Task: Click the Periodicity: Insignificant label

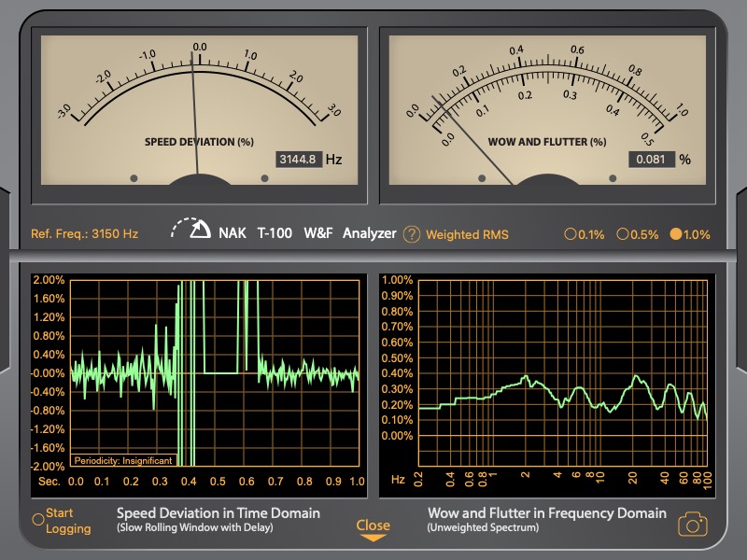Action: 123,460
